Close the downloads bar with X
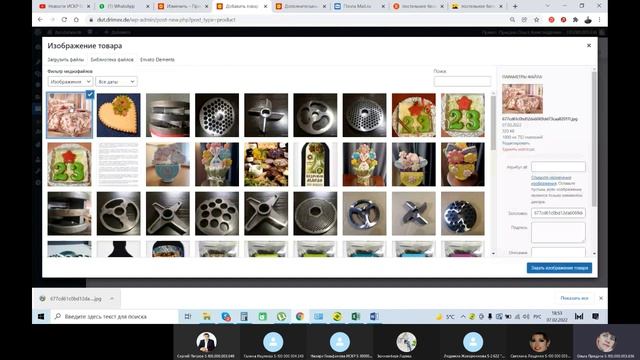 tap(601, 298)
